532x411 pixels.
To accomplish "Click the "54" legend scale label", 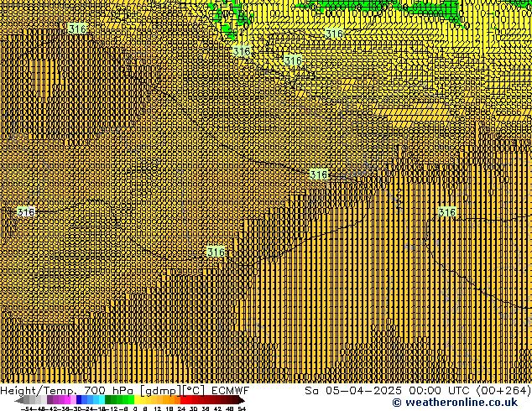I will pos(242,408).
